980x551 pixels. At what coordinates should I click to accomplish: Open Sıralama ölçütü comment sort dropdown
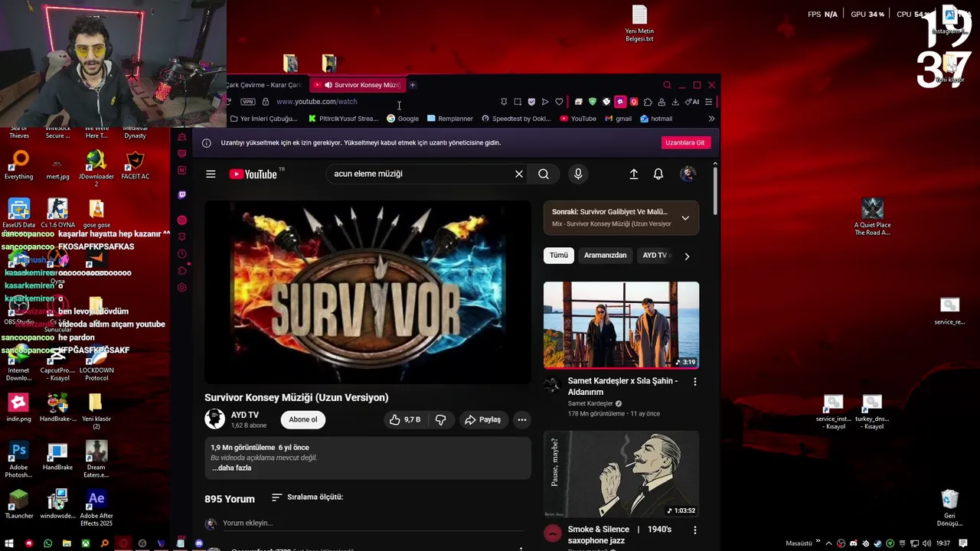coord(307,497)
